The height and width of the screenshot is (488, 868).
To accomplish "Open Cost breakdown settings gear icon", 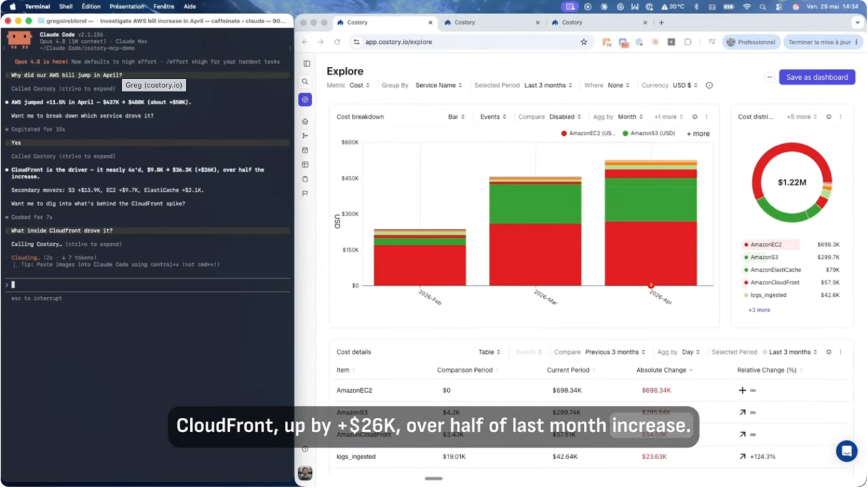I will [695, 117].
